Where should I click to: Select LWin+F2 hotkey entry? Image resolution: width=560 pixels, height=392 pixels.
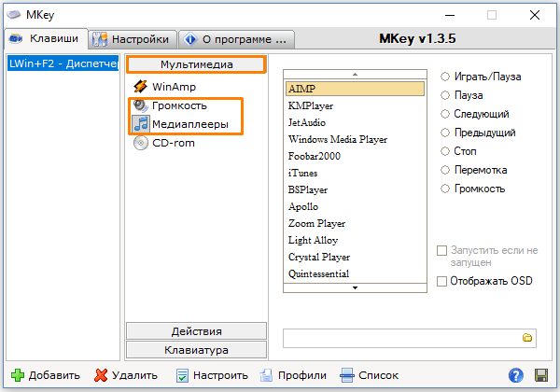(63, 63)
